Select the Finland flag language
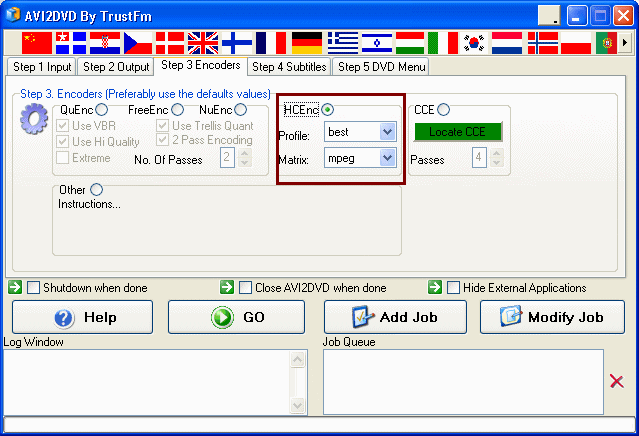639x436 pixels. click(x=237, y=43)
